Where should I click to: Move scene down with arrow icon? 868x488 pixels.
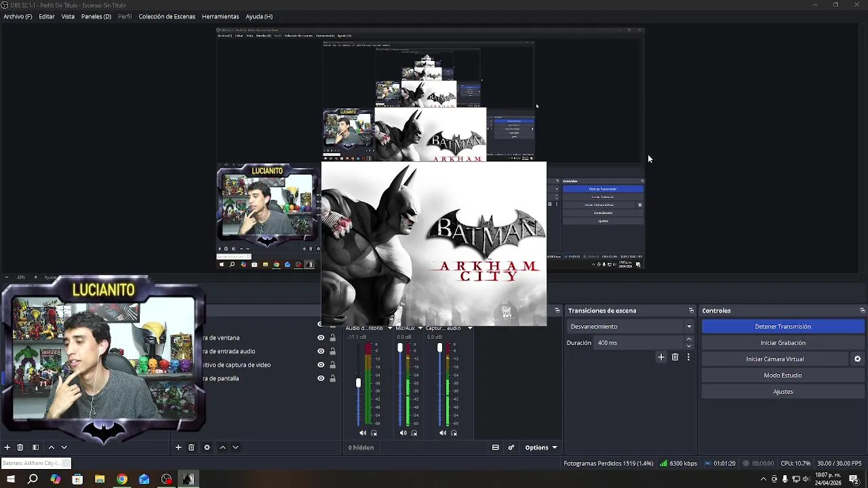point(64,447)
